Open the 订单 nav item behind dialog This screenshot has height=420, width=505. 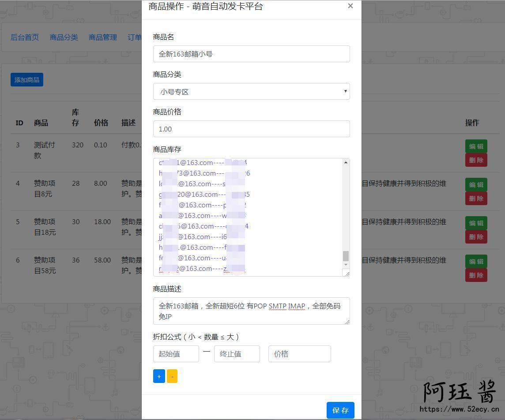click(x=135, y=37)
